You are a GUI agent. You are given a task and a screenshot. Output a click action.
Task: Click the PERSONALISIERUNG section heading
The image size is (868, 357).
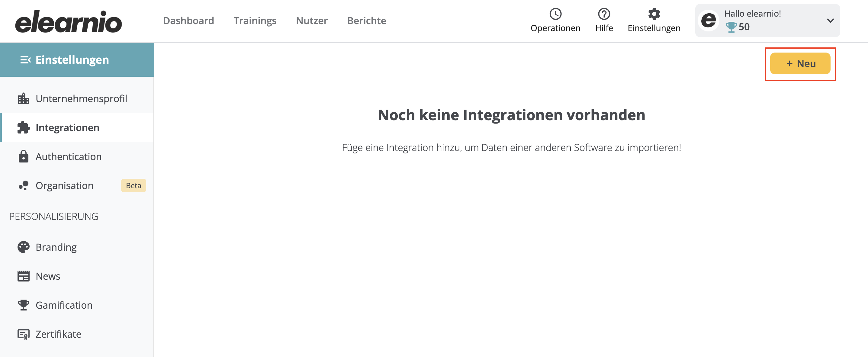[x=53, y=217]
